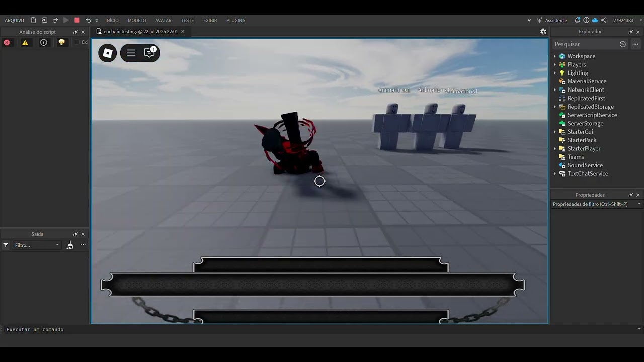Collapse the ribbon with the chevron arrow
Screen dimensions: 644x362
point(529,21)
